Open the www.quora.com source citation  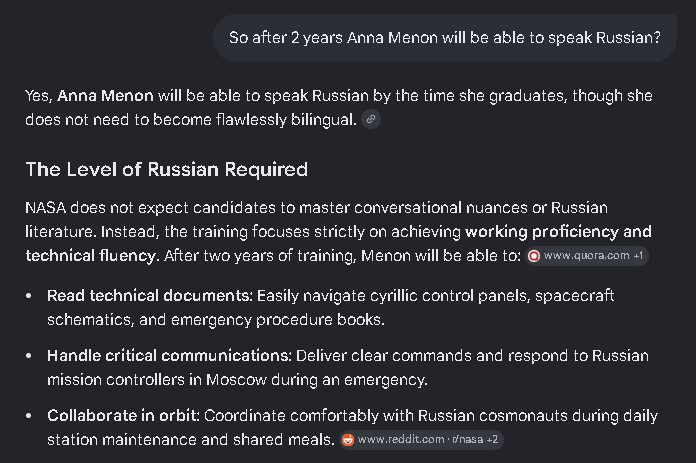point(586,256)
